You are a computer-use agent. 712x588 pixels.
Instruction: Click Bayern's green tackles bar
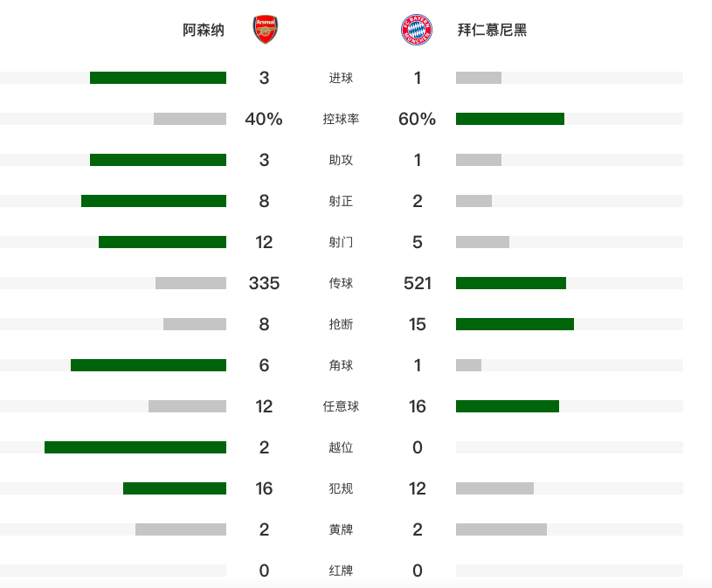tap(515, 324)
